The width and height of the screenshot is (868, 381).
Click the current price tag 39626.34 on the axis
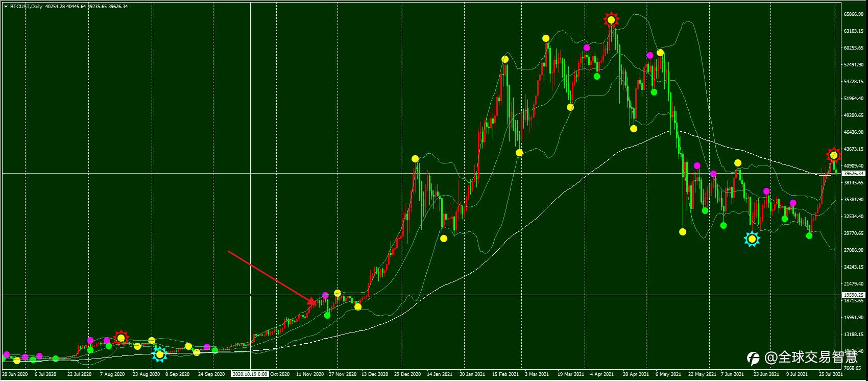pyautogui.click(x=853, y=174)
